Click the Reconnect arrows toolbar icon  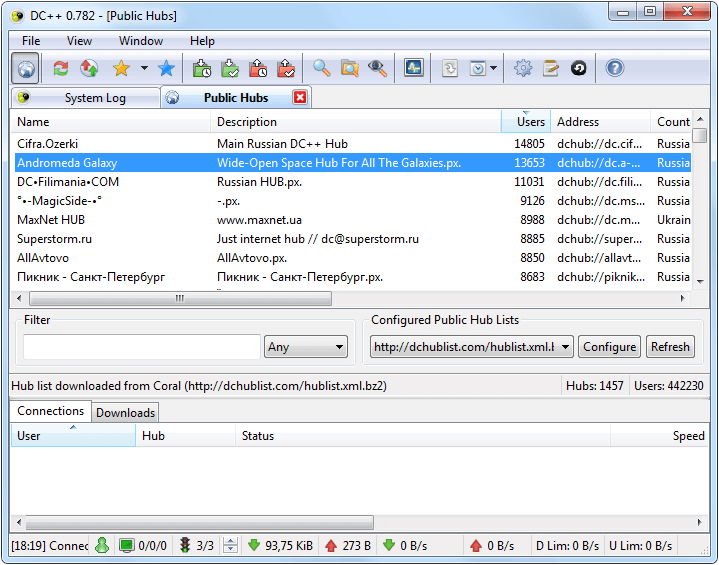click(61, 69)
